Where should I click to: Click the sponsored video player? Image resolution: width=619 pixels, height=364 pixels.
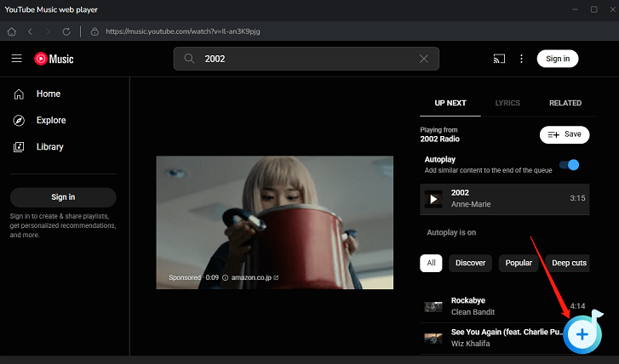275,223
